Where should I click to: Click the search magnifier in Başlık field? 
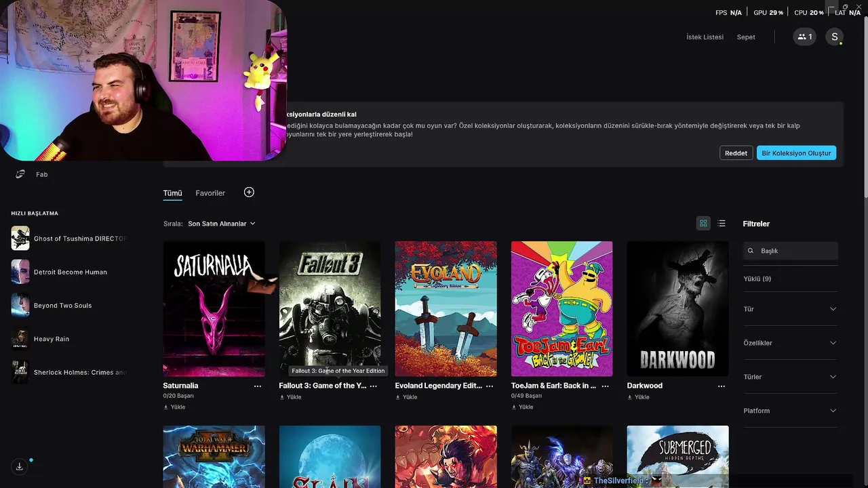(751, 251)
